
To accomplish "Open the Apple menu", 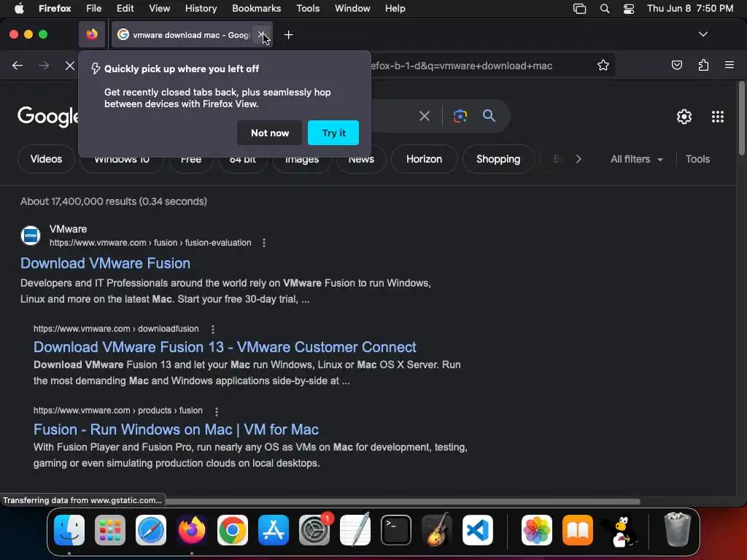I will (19, 8).
